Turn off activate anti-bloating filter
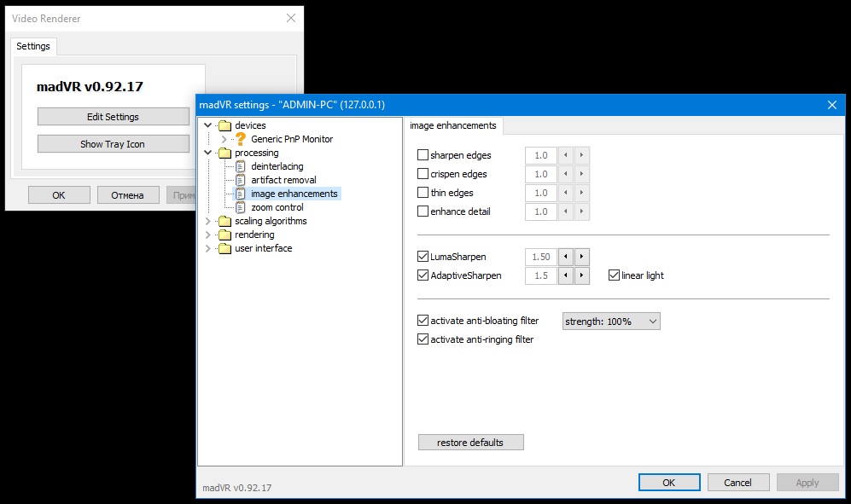This screenshot has width=851, height=504. pyautogui.click(x=423, y=320)
